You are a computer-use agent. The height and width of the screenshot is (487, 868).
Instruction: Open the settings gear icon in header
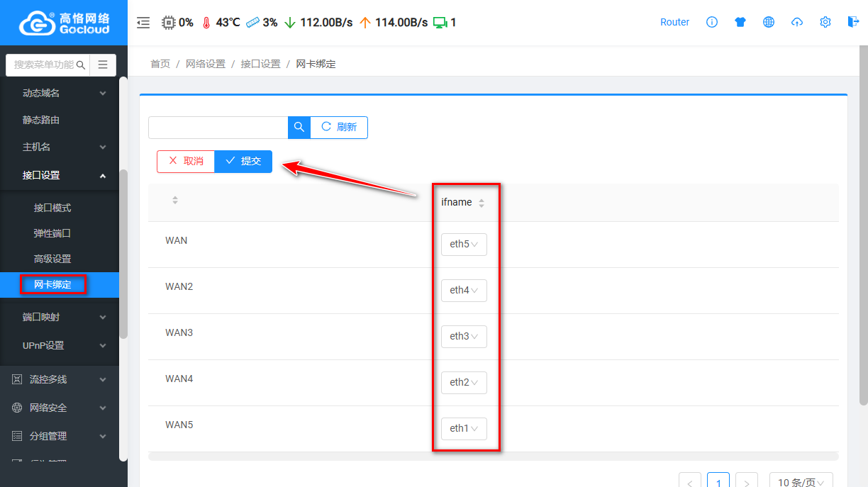pyautogui.click(x=825, y=22)
